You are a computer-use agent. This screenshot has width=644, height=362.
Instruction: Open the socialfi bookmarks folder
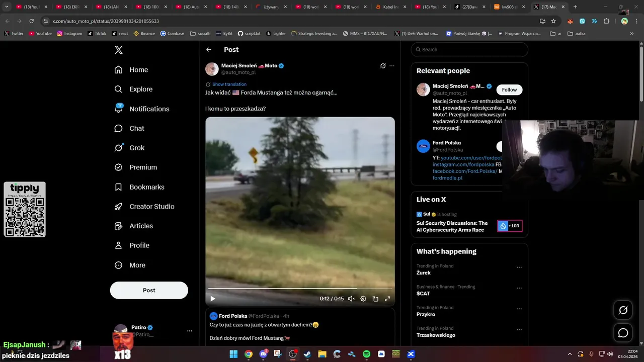(x=200, y=33)
